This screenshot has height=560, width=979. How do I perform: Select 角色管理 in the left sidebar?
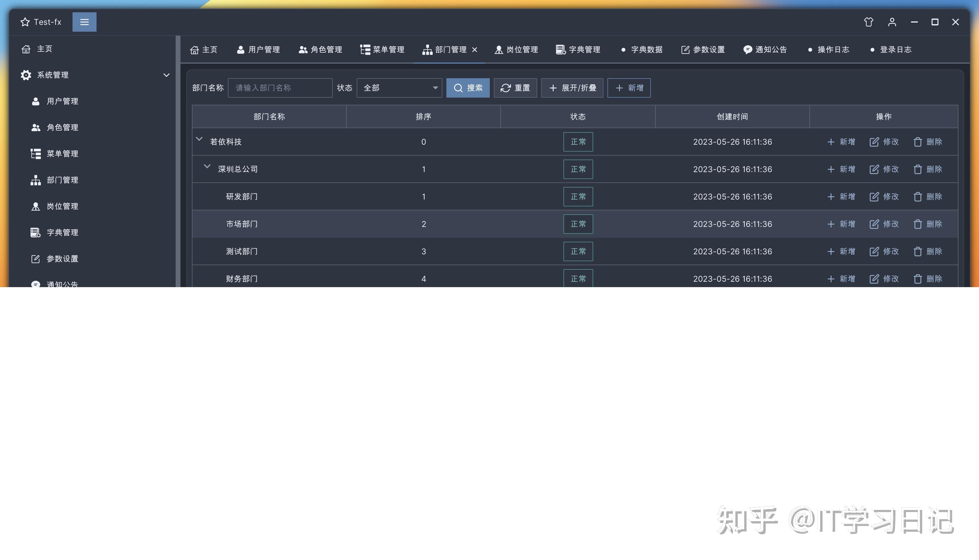point(62,127)
